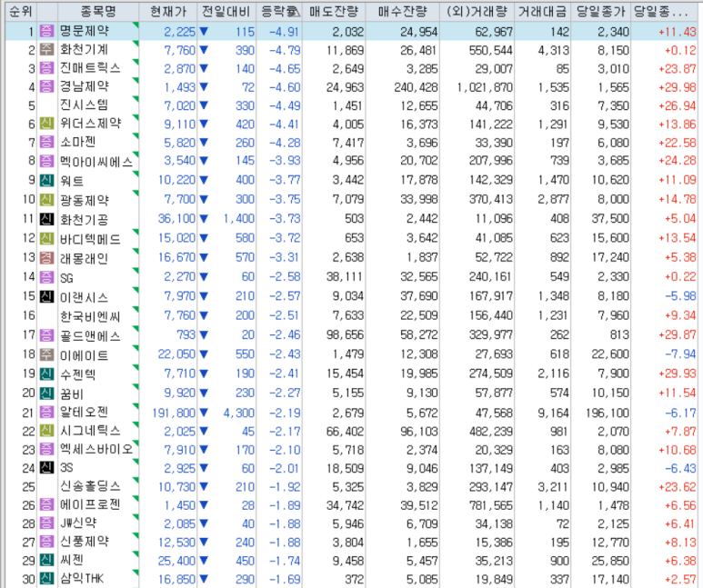Click the buy balance 240,428 for 경남제약
The width and height of the screenshot is (703, 588).
point(416,87)
